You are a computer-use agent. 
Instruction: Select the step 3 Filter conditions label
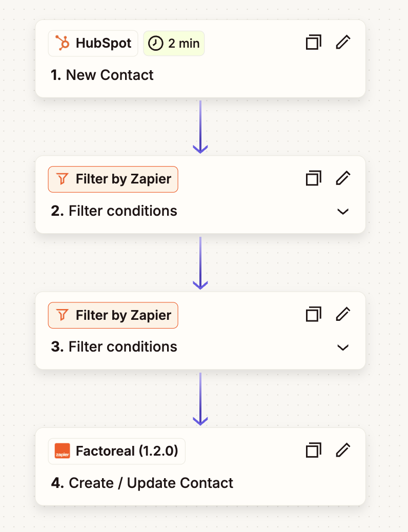[114, 347]
